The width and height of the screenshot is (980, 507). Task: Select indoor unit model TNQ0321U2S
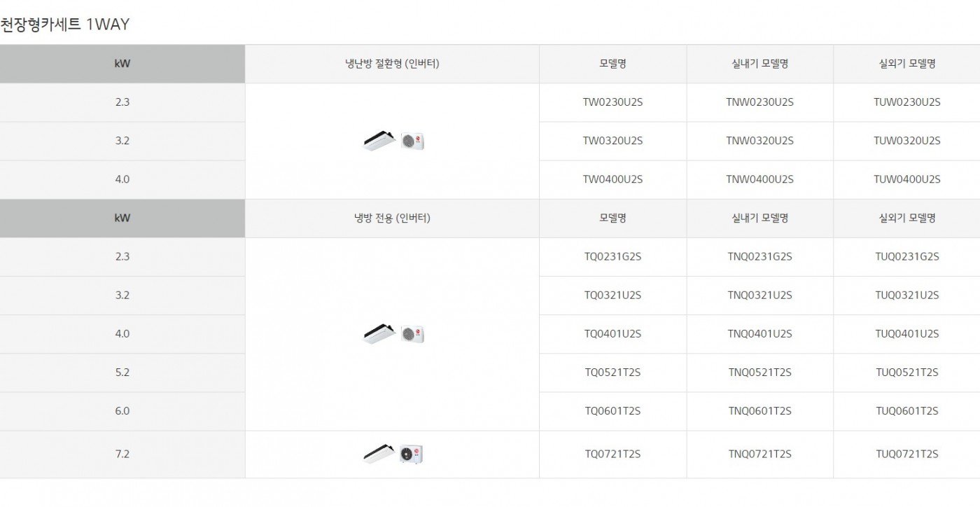pos(759,295)
